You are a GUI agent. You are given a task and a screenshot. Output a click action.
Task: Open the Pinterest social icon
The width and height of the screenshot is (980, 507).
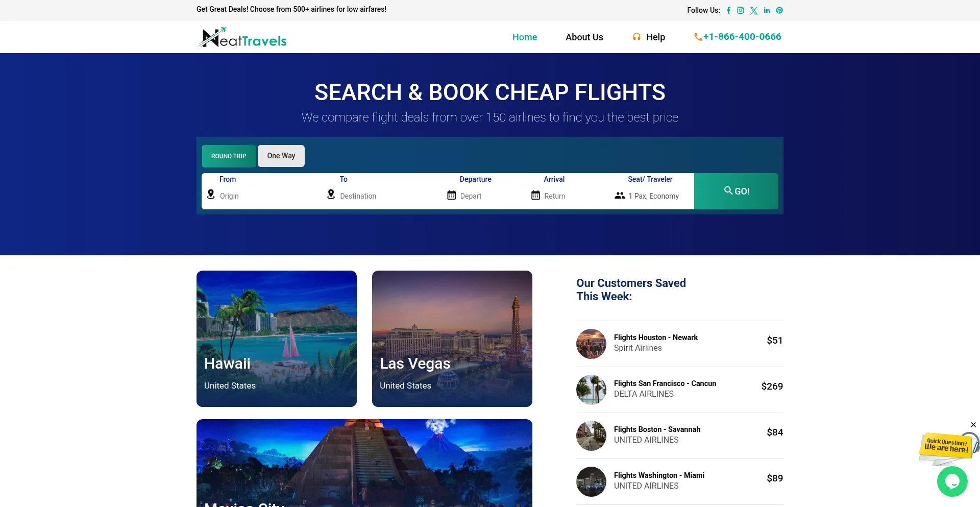coord(779,10)
